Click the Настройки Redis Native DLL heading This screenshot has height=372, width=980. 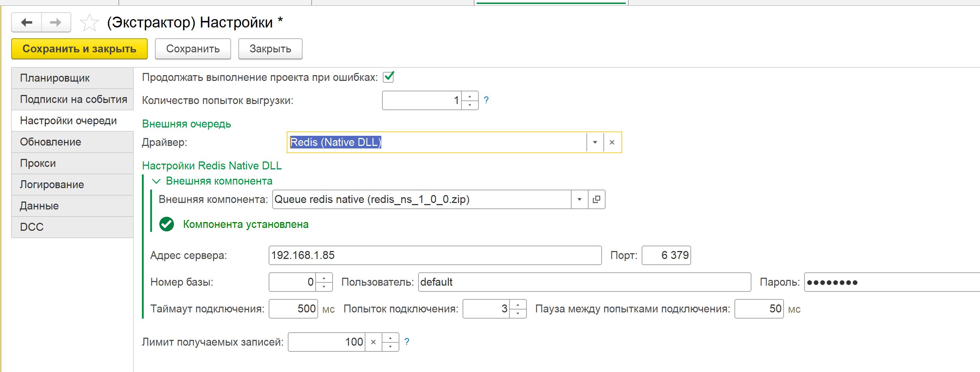(x=212, y=166)
